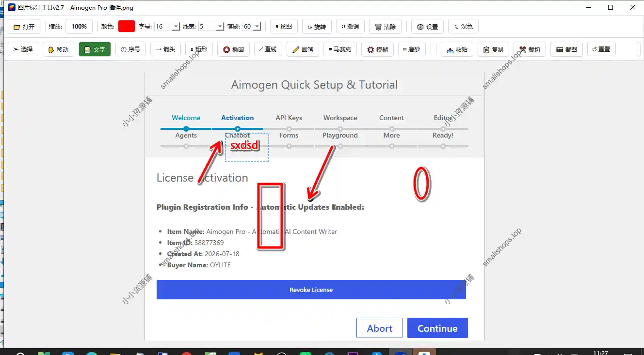This screenshot has height=355, width=644.
Task: Open the red 颜色 color picker swatch
Action: (126, 26)
